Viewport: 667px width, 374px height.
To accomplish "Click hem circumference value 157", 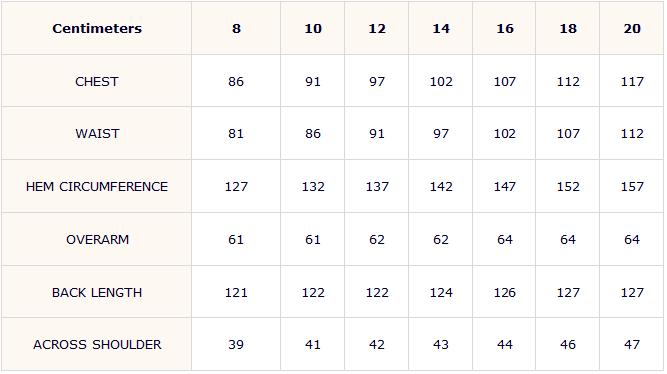I will [x=632, y=186].
